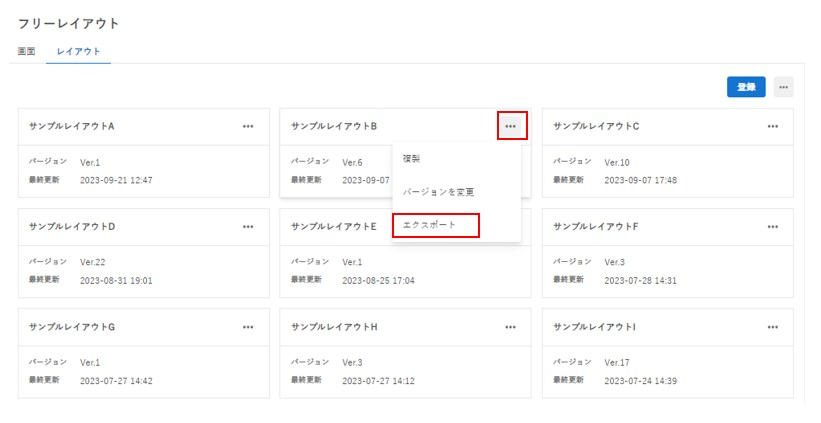The image size is (821, 423).
Task: Switch to the 画面 tab
Action: coord(27,51)
